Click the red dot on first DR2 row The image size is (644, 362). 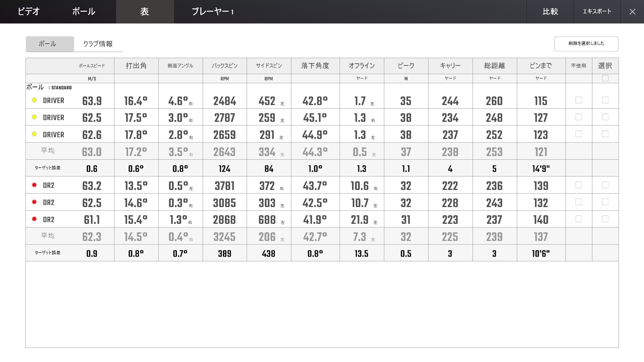click(34, 185)
